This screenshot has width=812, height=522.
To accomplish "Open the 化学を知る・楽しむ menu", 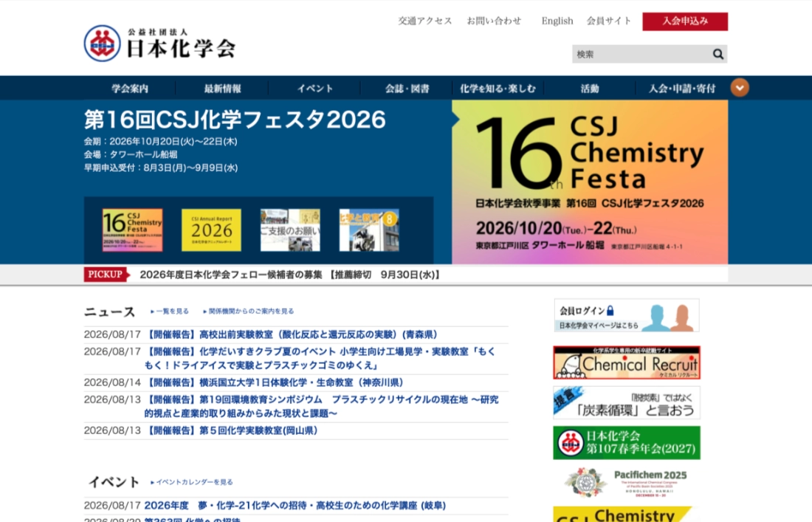I will pos(498,89).
